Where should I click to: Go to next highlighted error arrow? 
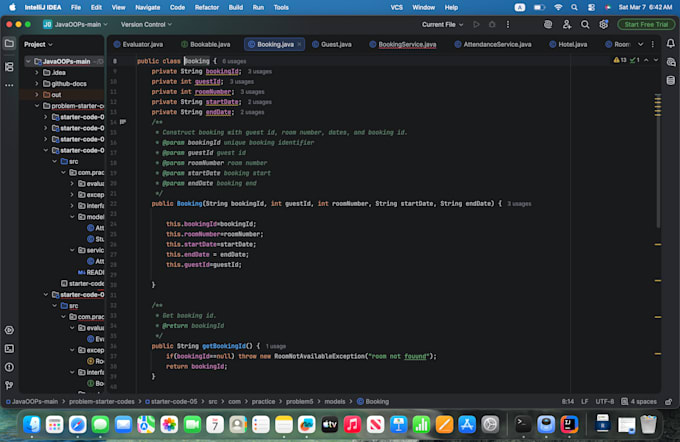pyautogui.click(x=656, y=60)
